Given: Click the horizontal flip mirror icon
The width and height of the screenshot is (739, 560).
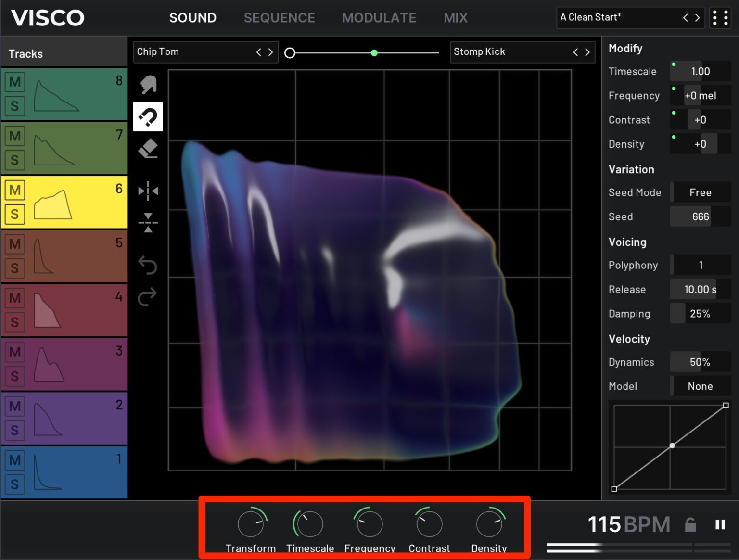Looking at the screenshot, I should 148,191.
